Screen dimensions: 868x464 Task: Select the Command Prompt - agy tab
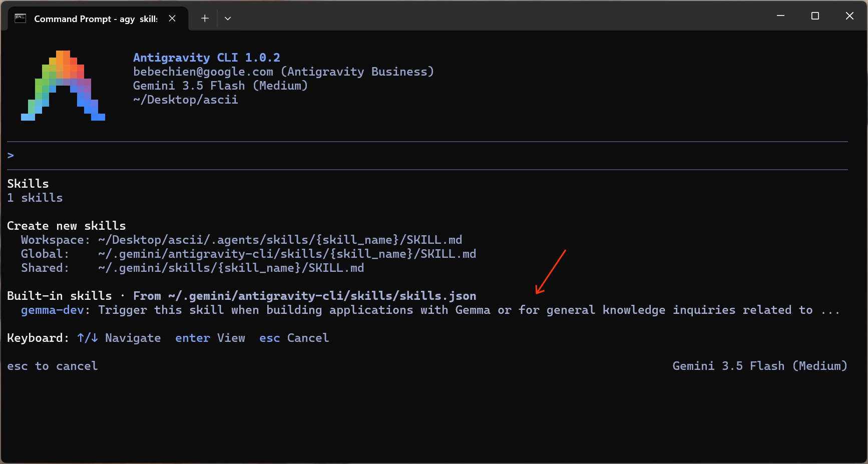[95, 19]
